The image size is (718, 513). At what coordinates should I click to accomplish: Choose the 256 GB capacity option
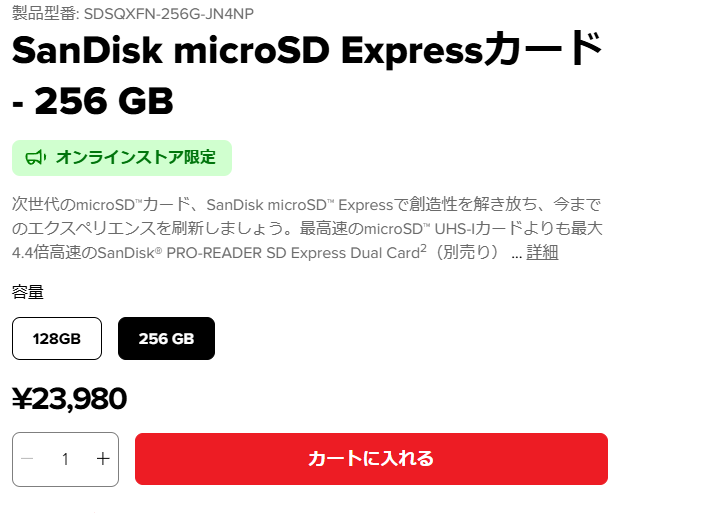coord(166,338)
